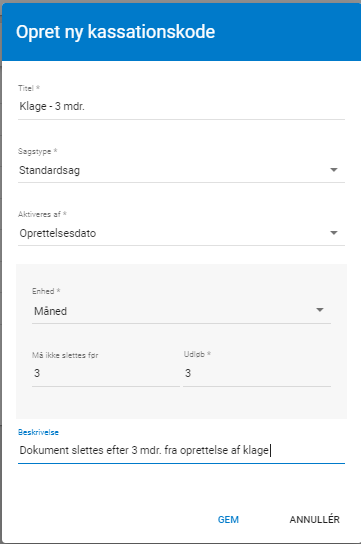361x544 pixels.
Task: Click the blue Beskrivelse label
Action: 38,432
